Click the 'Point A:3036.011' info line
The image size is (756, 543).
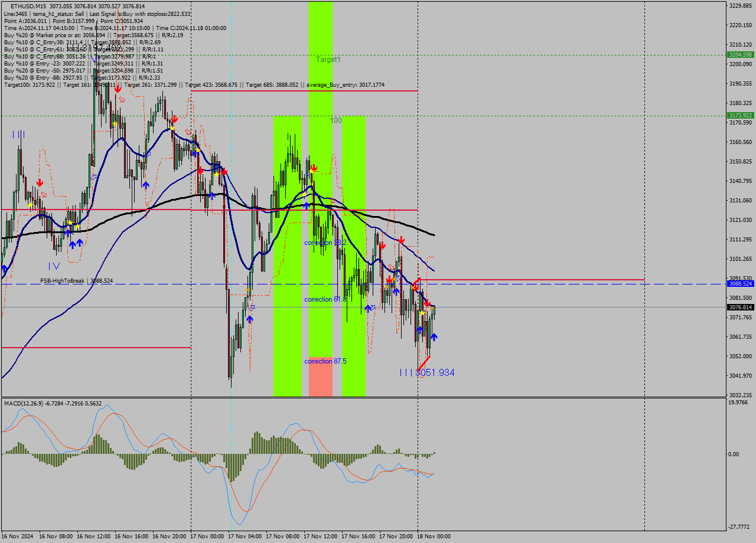(73, 21)
